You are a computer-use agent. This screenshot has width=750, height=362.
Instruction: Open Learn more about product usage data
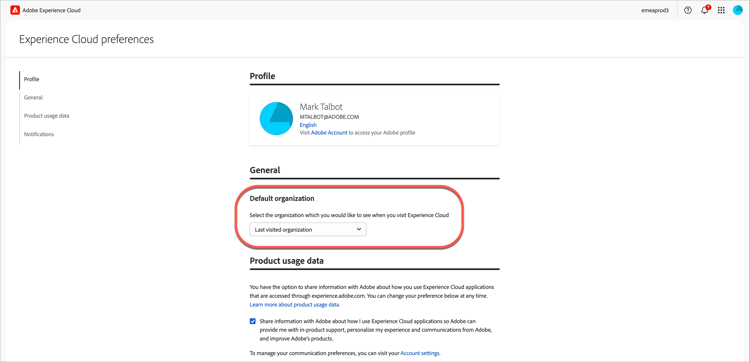[x=295, y=305]
